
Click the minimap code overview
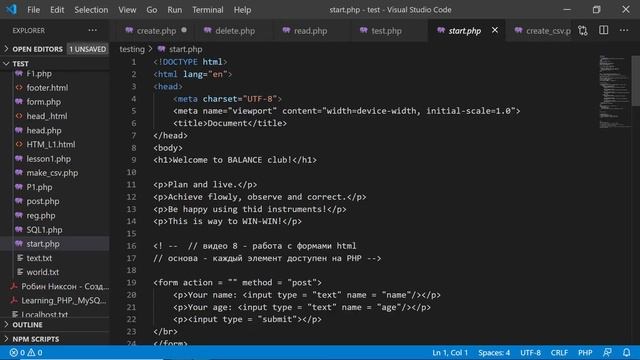tap(614, 92)
